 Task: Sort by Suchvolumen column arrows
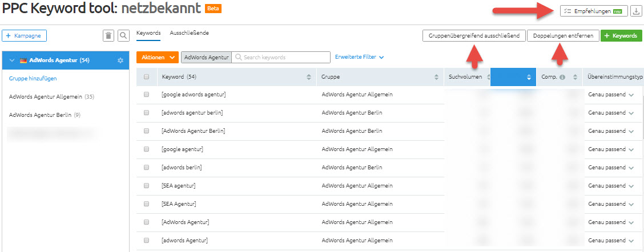(488, 77)
